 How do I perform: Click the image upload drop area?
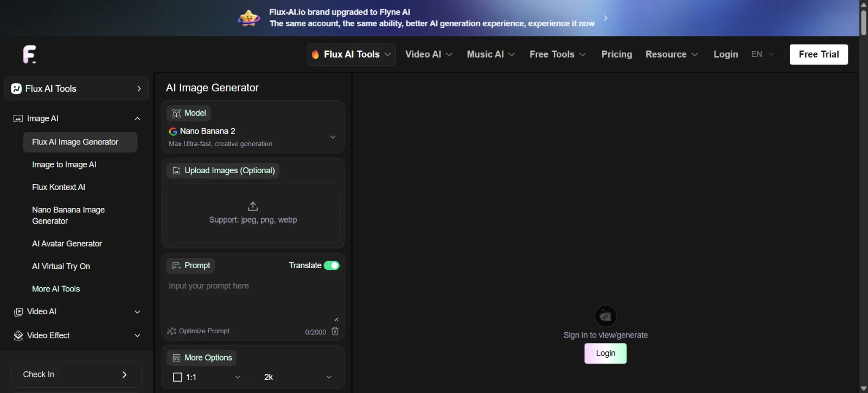coord(253,213)
